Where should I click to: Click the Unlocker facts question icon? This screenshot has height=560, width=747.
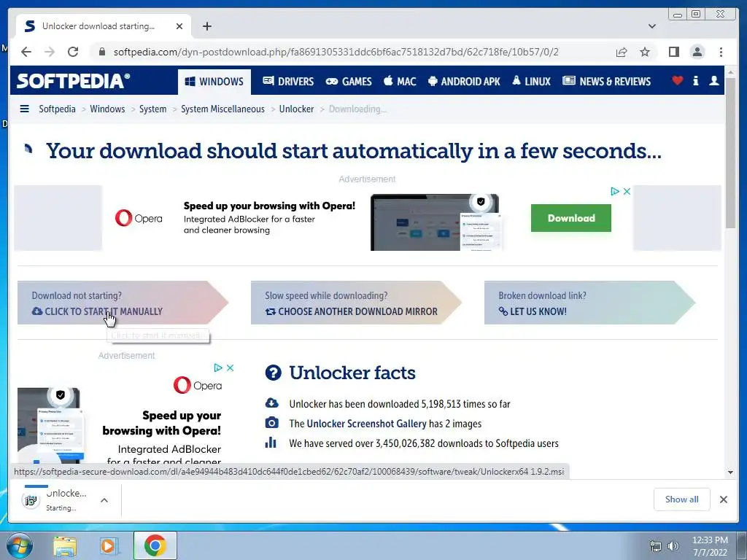tap(273, 373)
